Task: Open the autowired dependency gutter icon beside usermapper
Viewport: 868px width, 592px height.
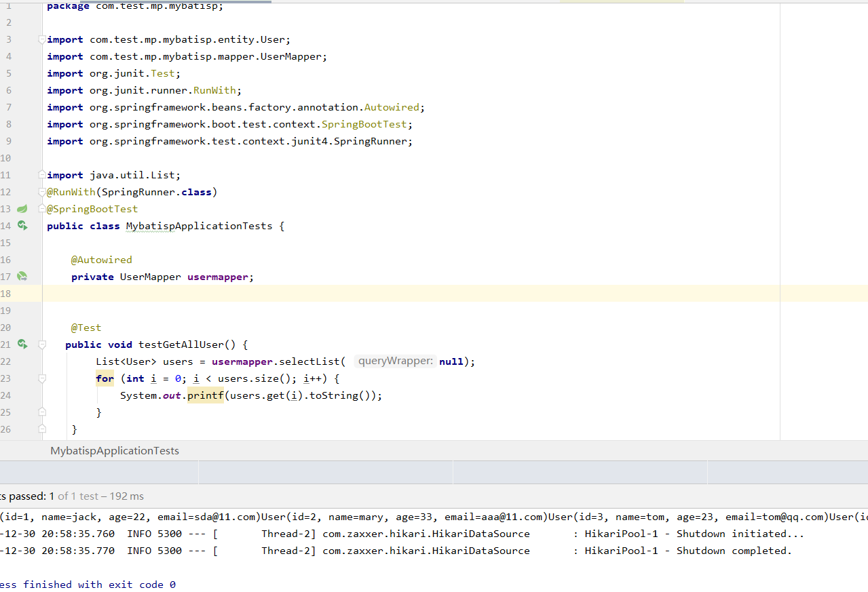Action: click(22, 277)
